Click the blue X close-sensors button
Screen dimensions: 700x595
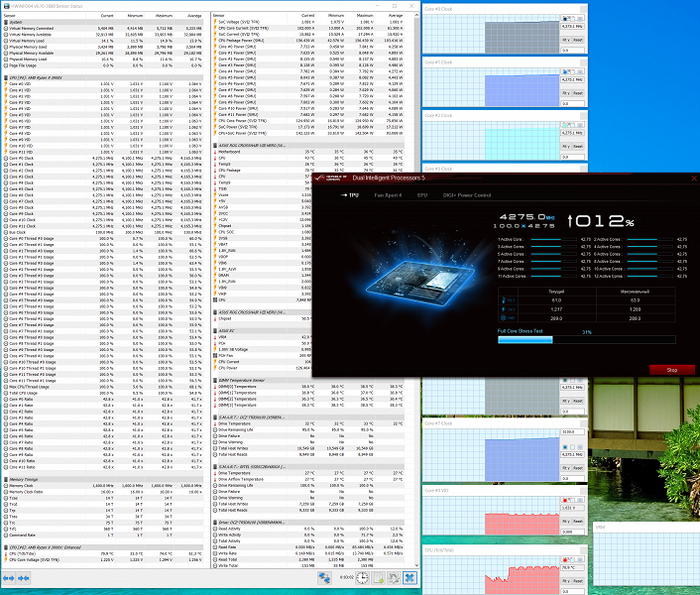[x=409, y=577]
